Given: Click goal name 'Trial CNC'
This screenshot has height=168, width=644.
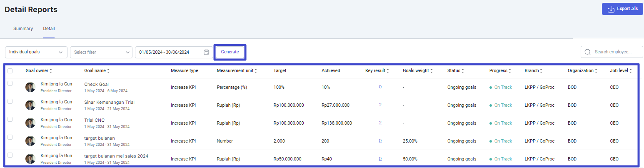Looking at the screenshot, I should tap(94, 120).
